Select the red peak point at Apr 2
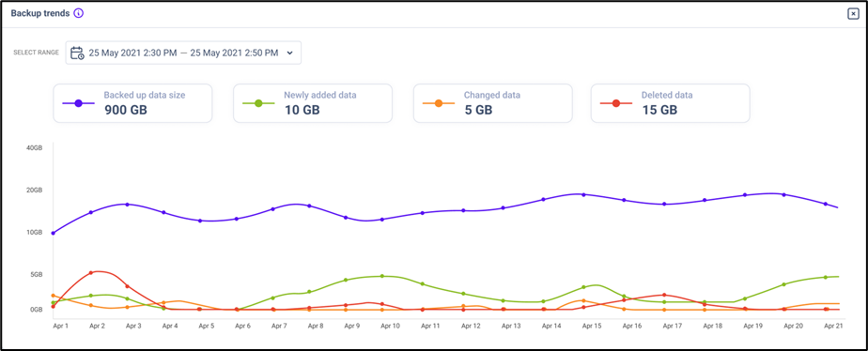Viewport: 868px width, 351px height. point(91,272)
